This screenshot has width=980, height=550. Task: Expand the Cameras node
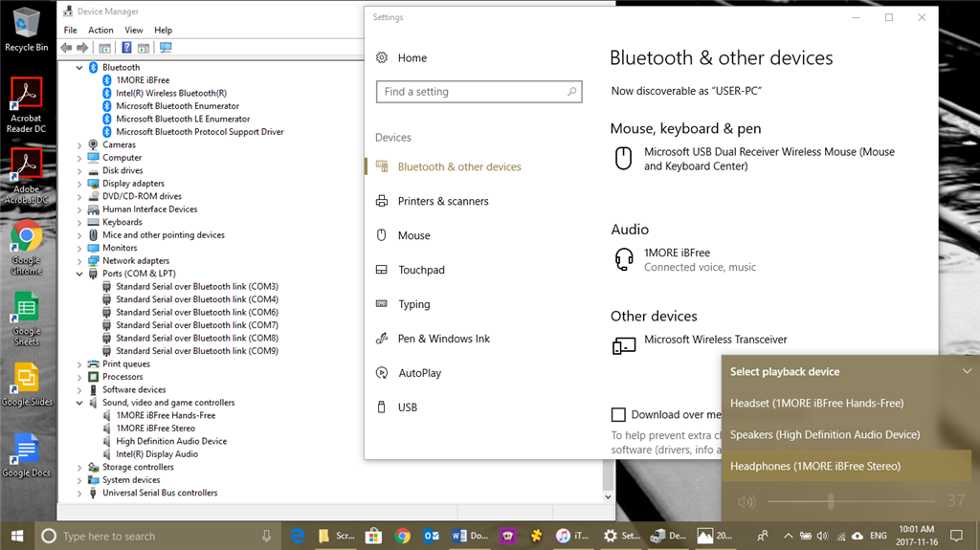(x=79, y=145)
